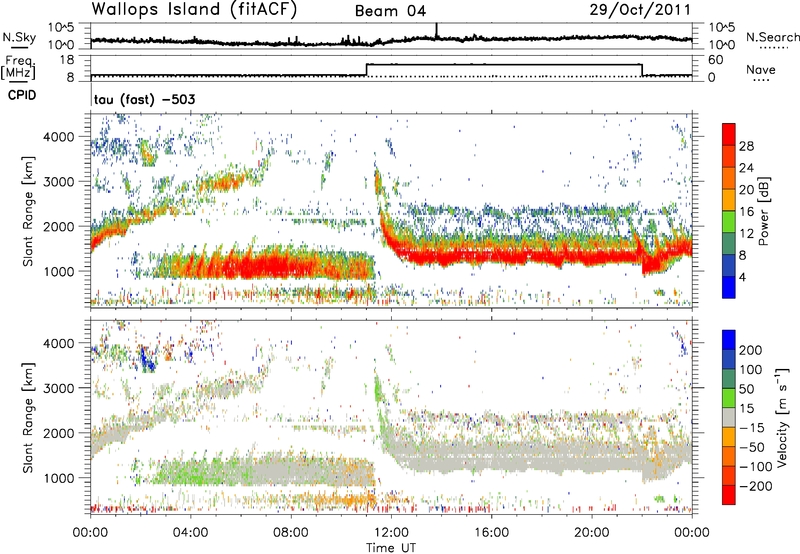800x554 pixels.
Task: Click the '08:00' time tick label
Action: click(x=291, y=533)
